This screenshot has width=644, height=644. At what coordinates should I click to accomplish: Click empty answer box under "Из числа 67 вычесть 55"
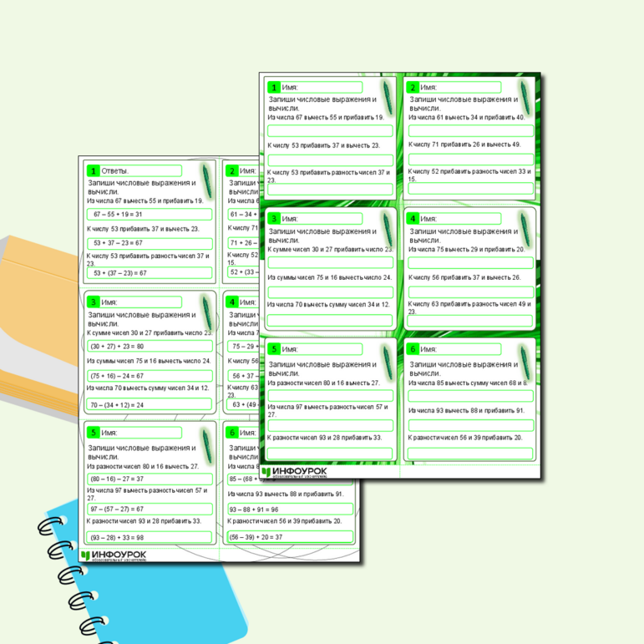(x=330, y=131)
